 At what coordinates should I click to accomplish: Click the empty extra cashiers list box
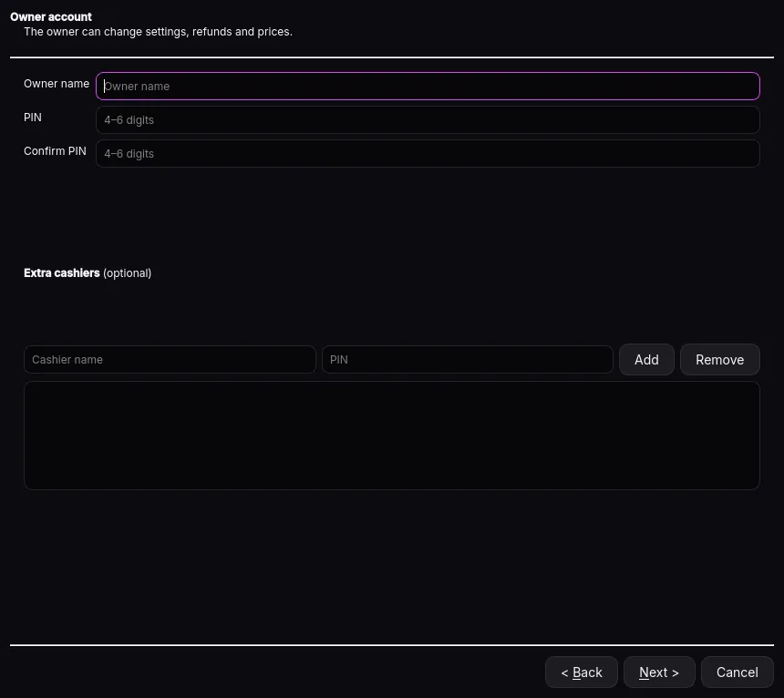pyautogui.click(x=392, y=436)
